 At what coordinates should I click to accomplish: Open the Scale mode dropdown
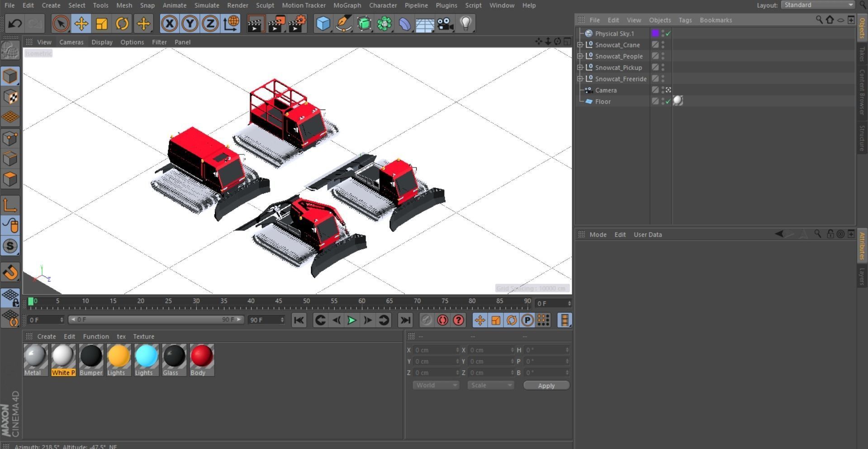[491, 385]
